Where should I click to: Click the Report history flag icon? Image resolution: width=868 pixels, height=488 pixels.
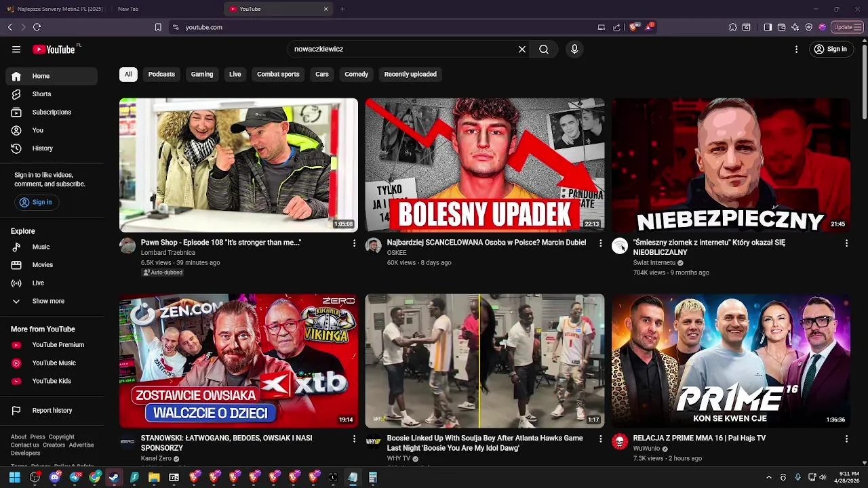pyautogui.click(x=16, y=410)
